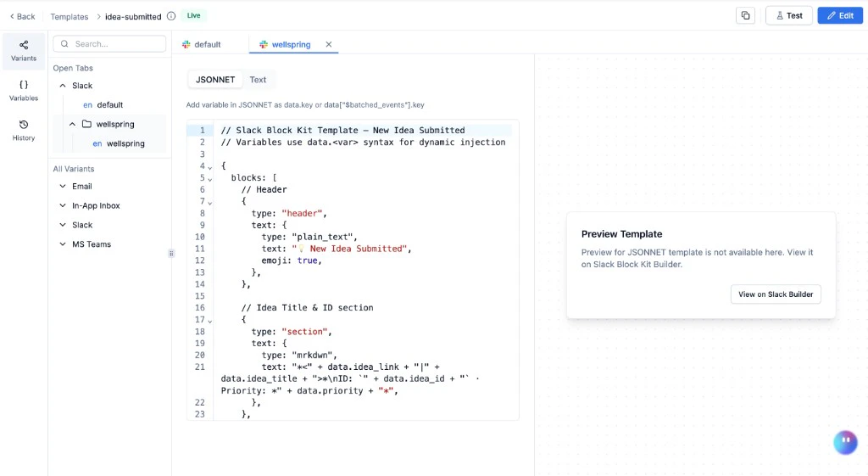Open the Variables sidebar panel
Image resolution: width=868 pixels, height=476 pixels.
pos(24,91)
